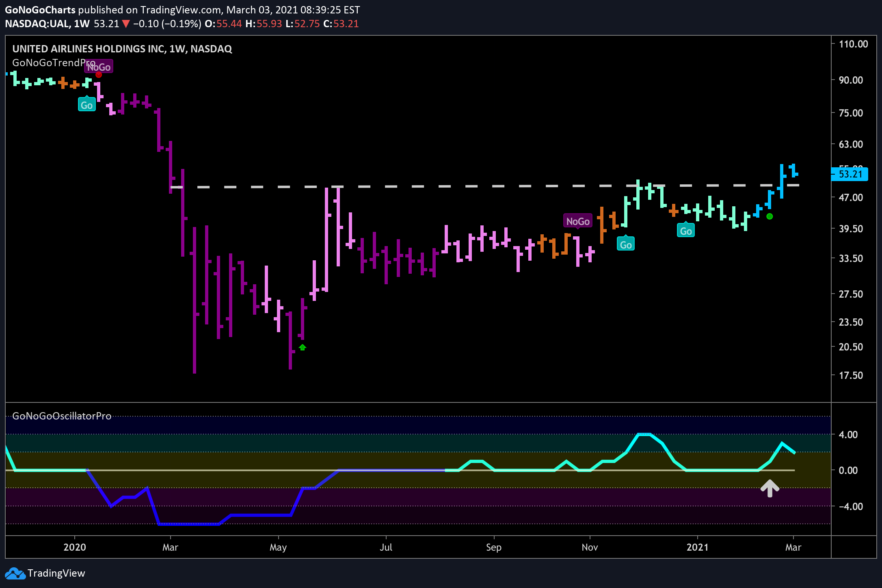
Task: Click the 20.50 price axis label
Action: [x=851, y=347]
